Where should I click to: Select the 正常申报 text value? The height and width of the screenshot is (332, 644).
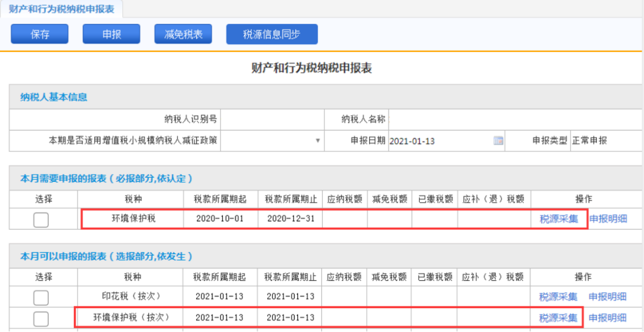point(590,141)
